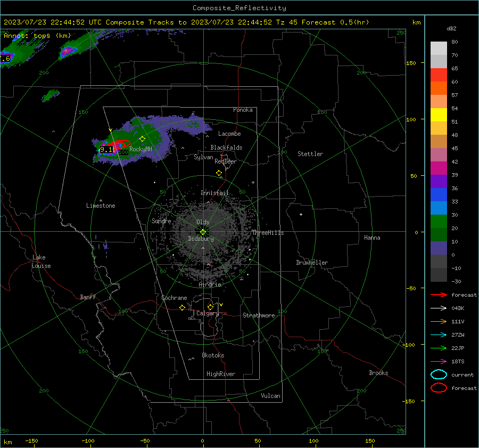Click the magenta 42-39 dBZ color swatch
This screenshot has height=448, width=479.
439,168
